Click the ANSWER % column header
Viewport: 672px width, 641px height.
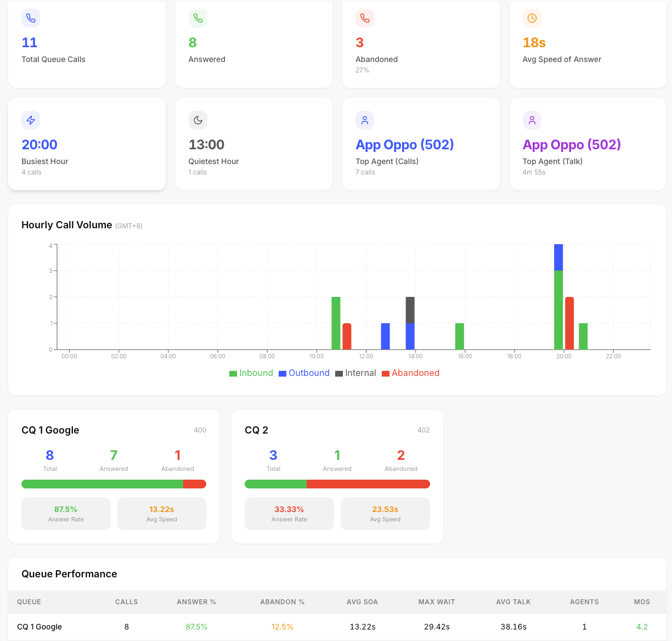[x=196, y=602]
